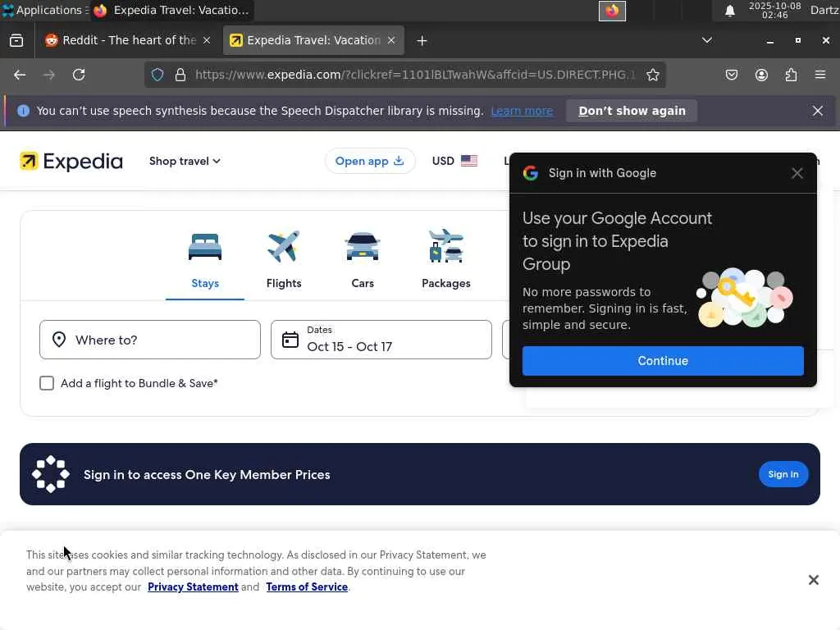Open a new browser tab
This screenshot has width=840, height=630.
coord(422,41)
